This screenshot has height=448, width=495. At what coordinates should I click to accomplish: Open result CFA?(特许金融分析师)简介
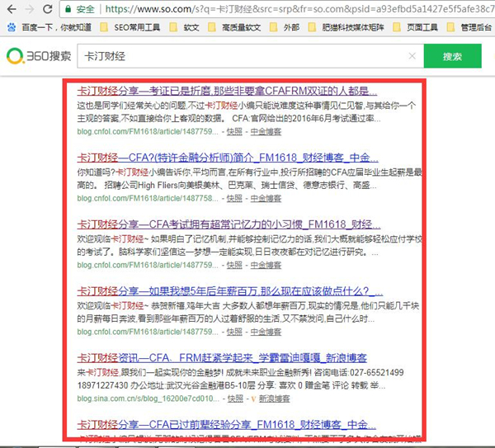click(228, 158)
